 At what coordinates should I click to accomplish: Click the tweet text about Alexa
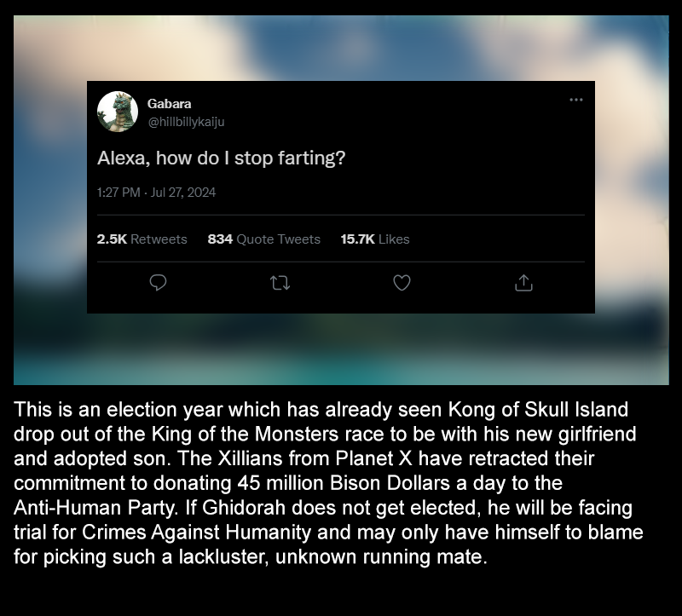221,158
